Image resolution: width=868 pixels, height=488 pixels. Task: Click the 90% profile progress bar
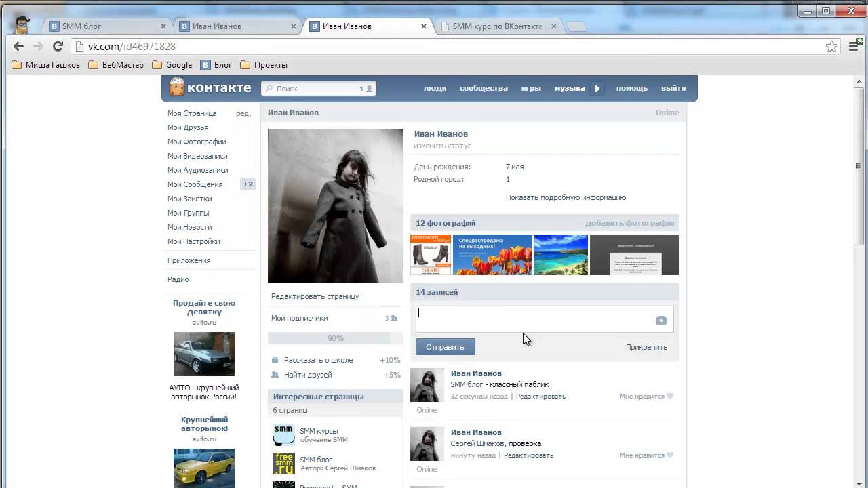[335, 338]
